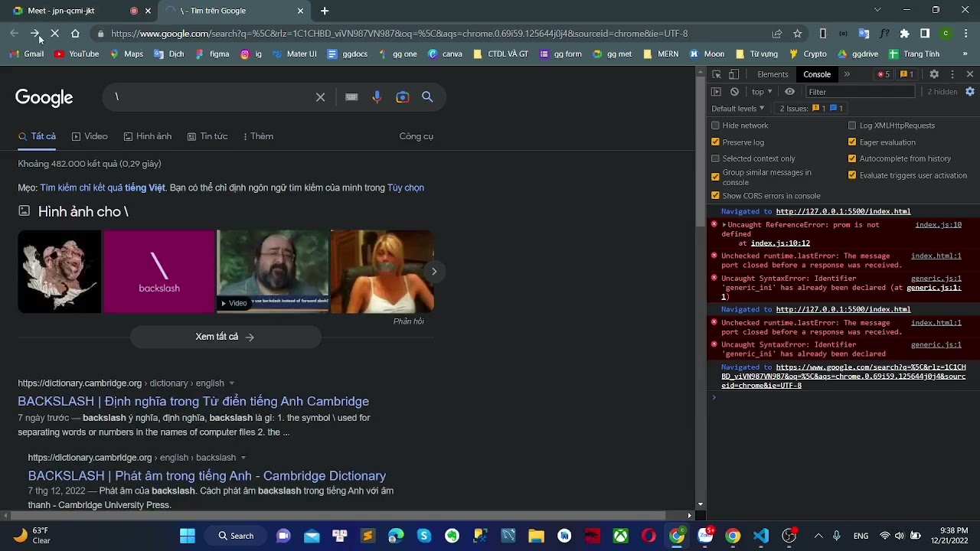
Task: Disable Eager evaluation checkbox
Action: [x=852, y=142]
